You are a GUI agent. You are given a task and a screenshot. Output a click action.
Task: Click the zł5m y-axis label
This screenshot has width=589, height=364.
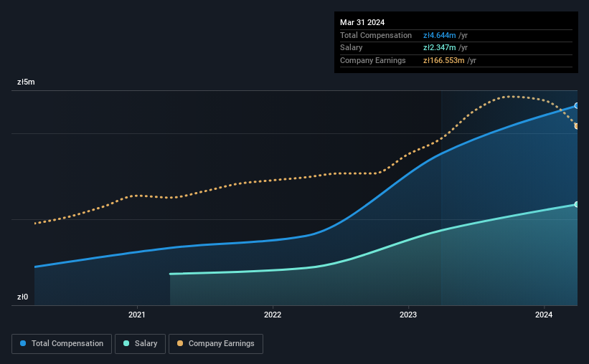point(26,82)
